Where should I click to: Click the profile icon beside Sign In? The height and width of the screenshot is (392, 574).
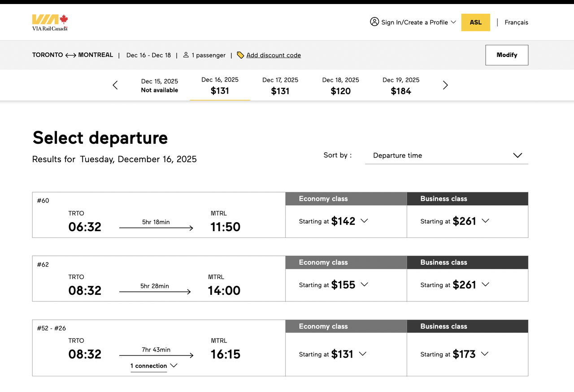(x=374, y=22)
